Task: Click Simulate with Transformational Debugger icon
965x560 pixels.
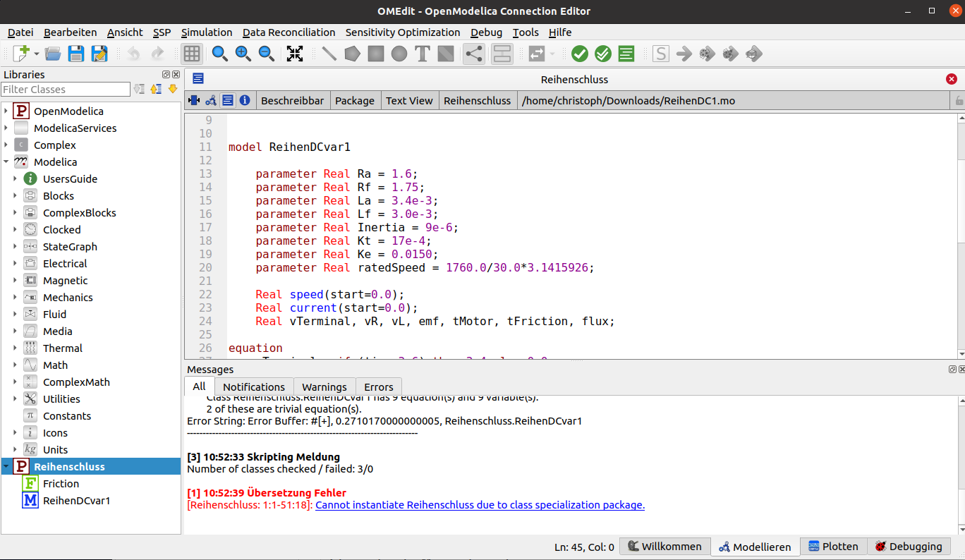Action: click(x=707, y=54)
